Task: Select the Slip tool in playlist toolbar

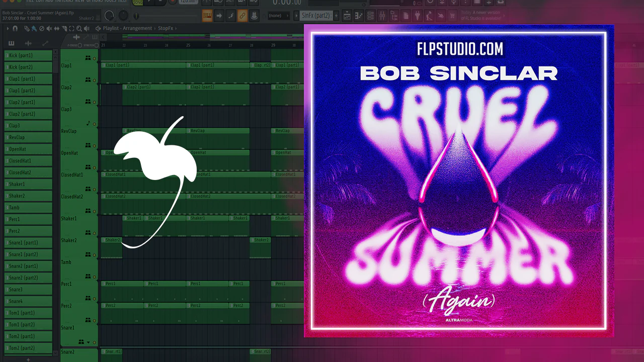Action: pos(56,29)
